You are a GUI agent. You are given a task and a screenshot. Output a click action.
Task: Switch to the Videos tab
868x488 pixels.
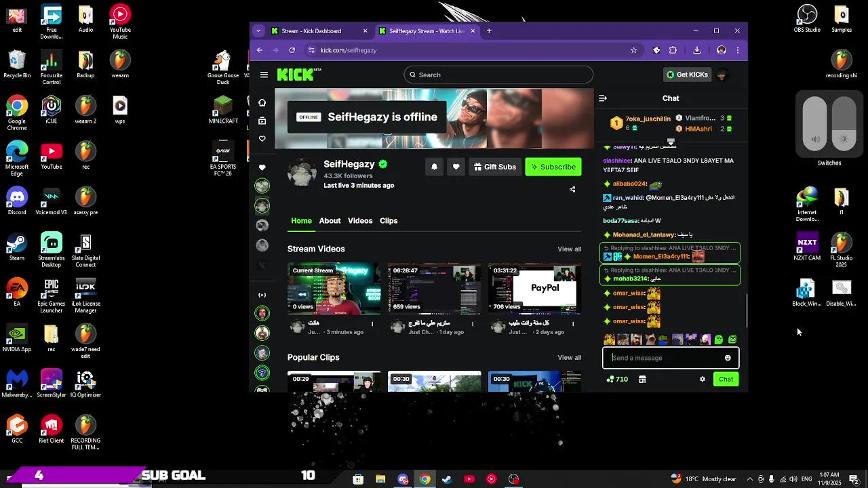coord(360,221)
